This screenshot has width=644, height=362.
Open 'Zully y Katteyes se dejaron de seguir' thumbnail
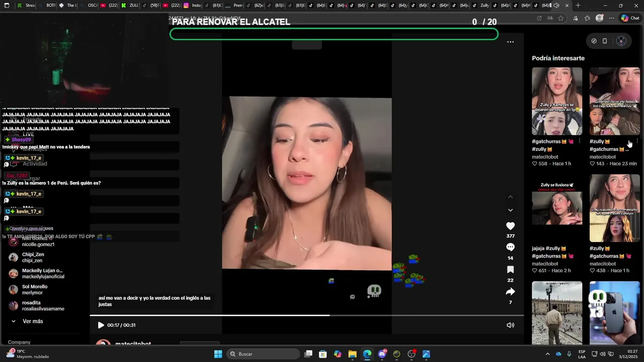tap(557, 101)
